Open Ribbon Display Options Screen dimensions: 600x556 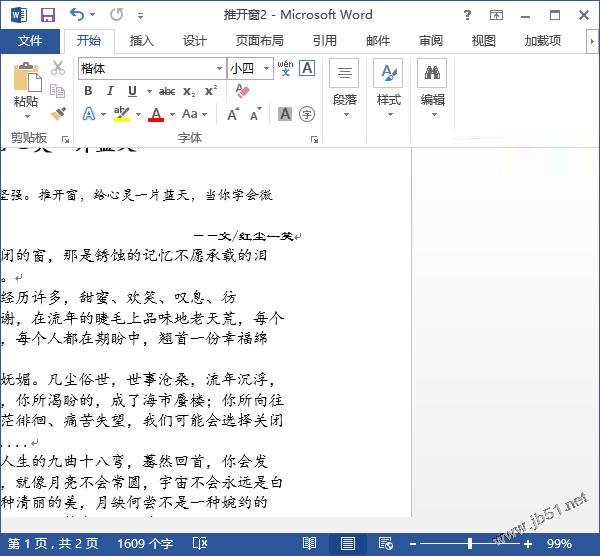pyautogui.click(x=496, y=15)
